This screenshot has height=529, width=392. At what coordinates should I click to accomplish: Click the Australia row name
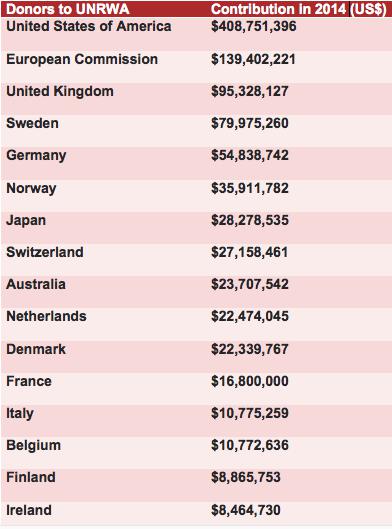[36, 284]
